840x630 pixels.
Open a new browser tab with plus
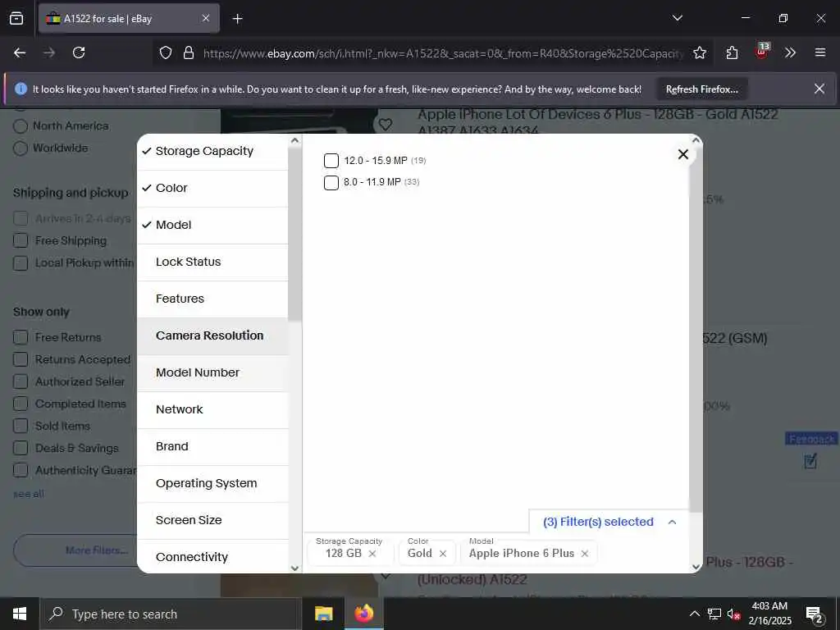(237, 19)
